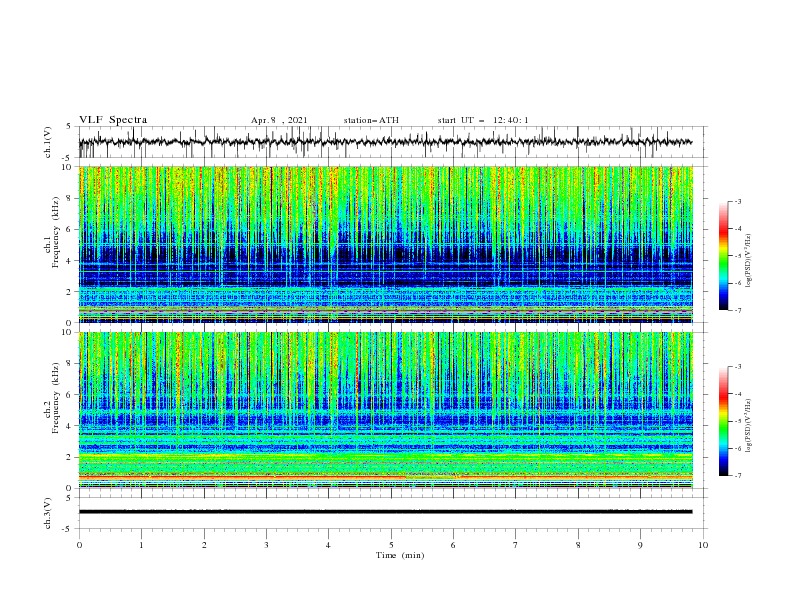Click the "-3" tick on ch.1 colorbar
The width and height of the screenshot is (792, 612).
(737, 201)
